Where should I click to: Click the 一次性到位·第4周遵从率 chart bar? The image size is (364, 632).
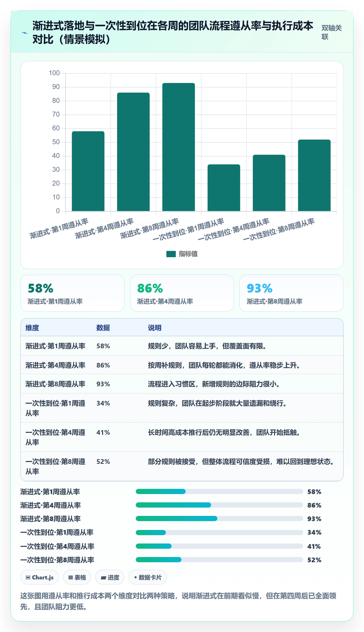(x=269, y=183)
